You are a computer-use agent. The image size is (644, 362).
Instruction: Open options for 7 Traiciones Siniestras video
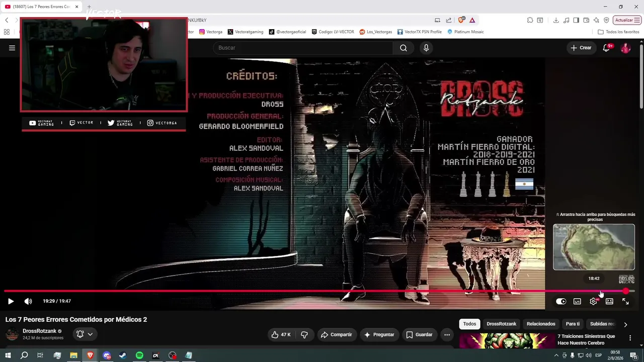pos(630,338)
